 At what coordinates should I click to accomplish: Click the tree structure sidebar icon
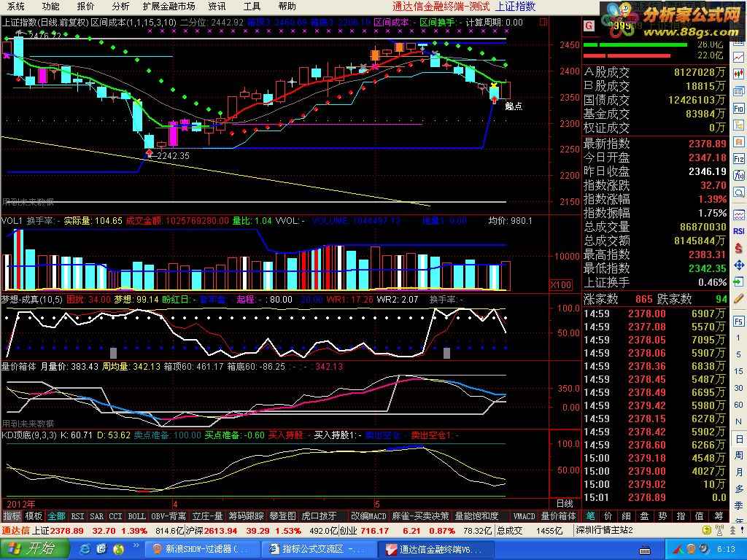click(x=738, y=125)
